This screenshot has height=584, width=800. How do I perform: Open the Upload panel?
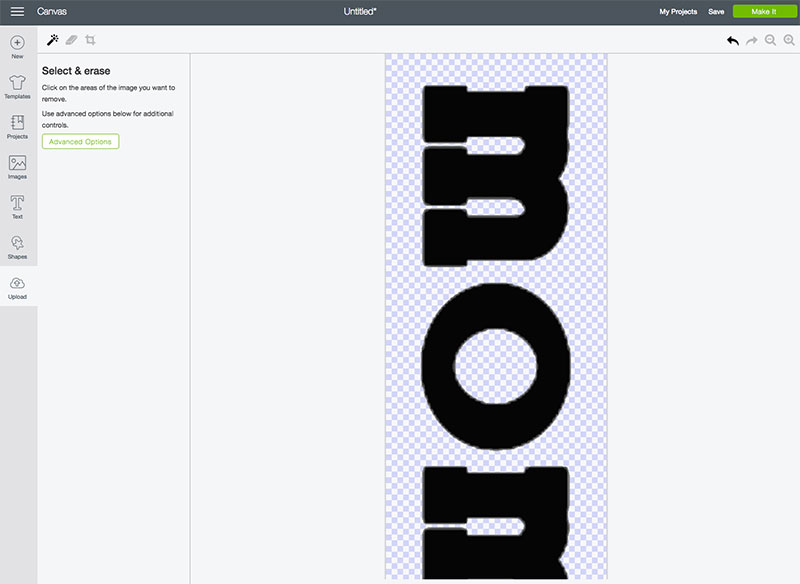tap(17, 288)
